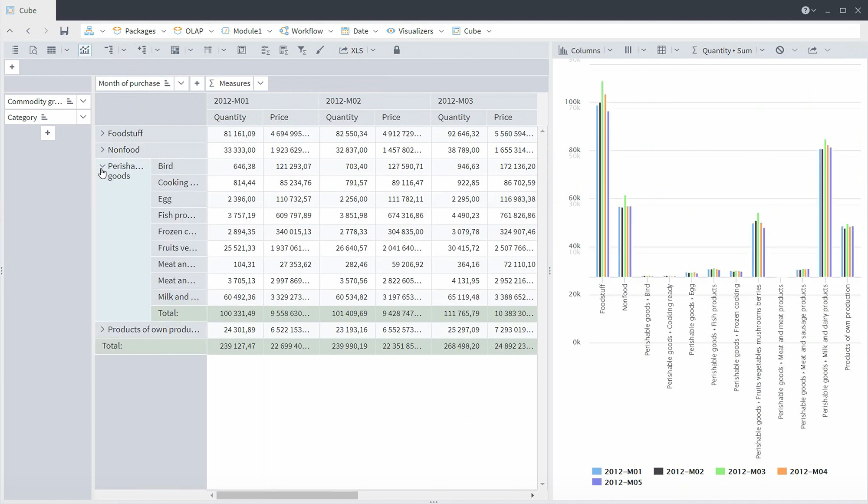Open the Visualizers menu
This screenshot has width=868, height=504.
click(415, 31)
